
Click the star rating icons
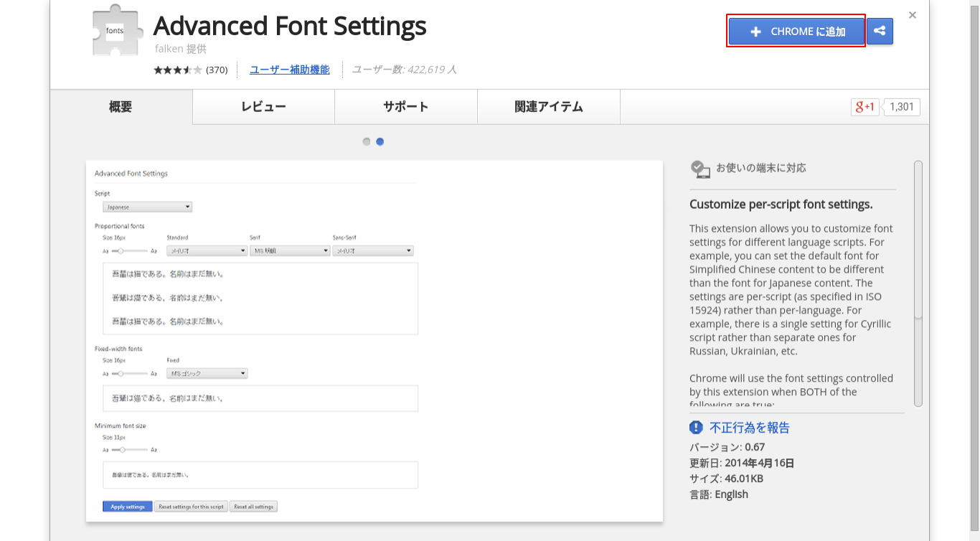tap(178, 70)
